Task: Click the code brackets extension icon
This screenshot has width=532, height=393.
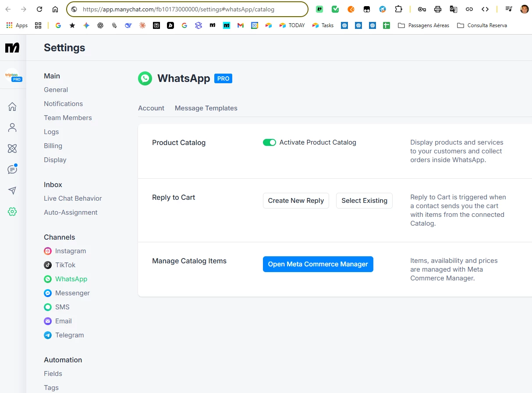Action: tap(485, 9)
